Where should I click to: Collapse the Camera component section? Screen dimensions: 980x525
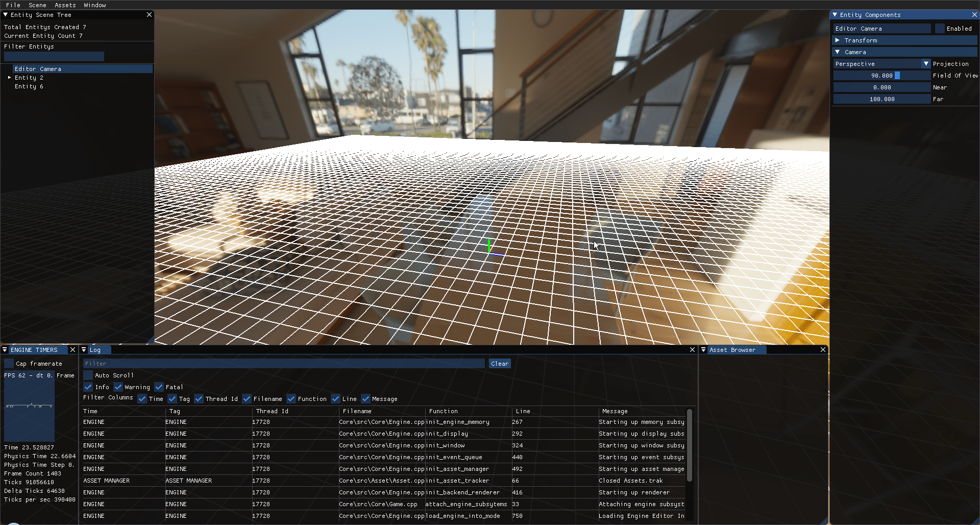905,52
